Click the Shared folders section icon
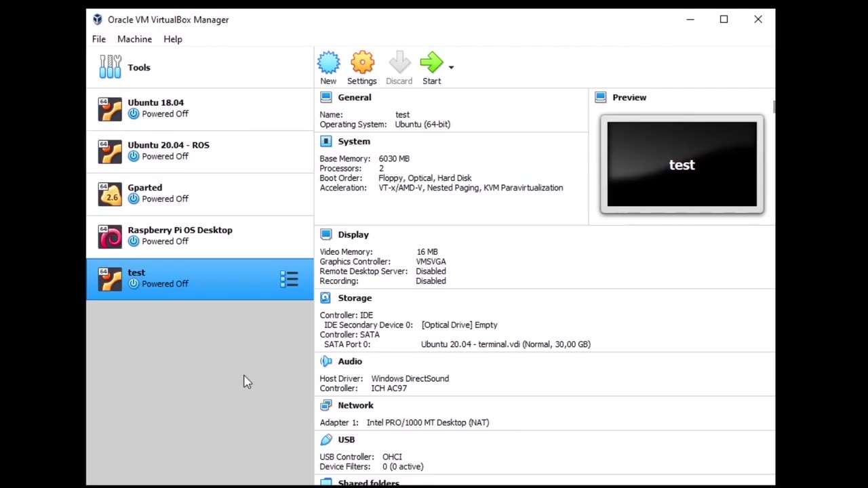The width and height of the screenshot is (868, 488). pos(326,483)
